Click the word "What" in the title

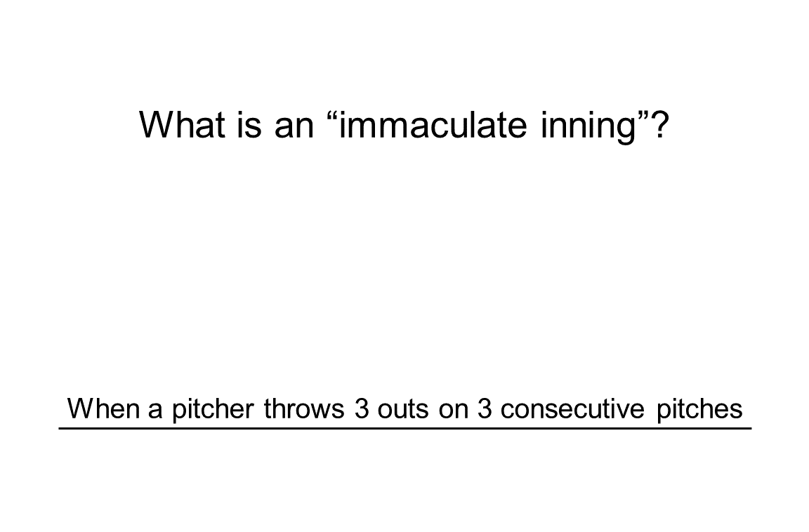pyautogui.click(x=181, y=124)
